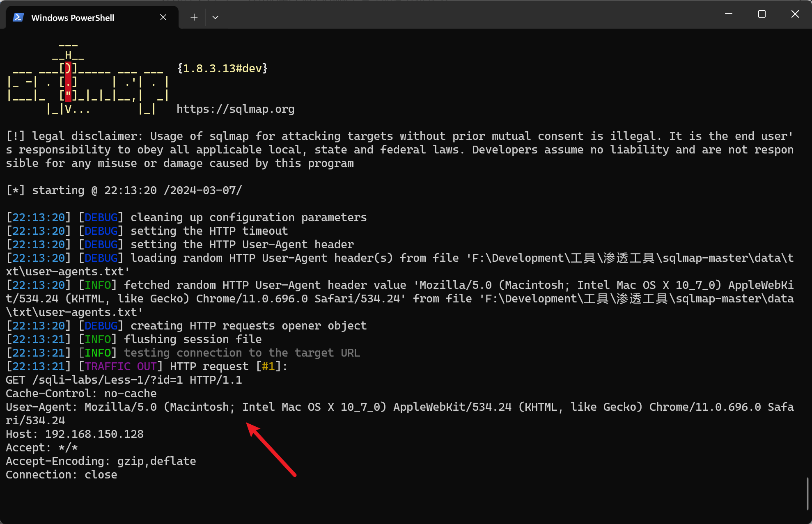Click the sqlmap ASCII art logo
812x524 pixels.
coord(88,78)
